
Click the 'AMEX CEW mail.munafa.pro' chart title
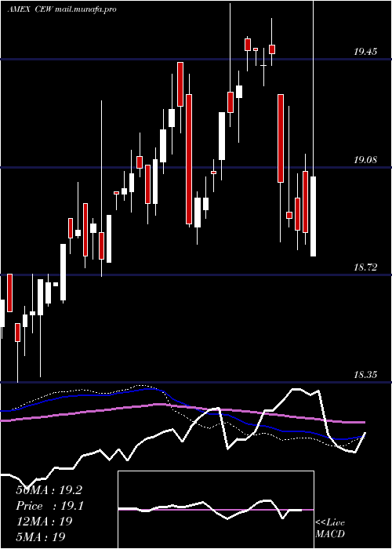coord(62,9)
